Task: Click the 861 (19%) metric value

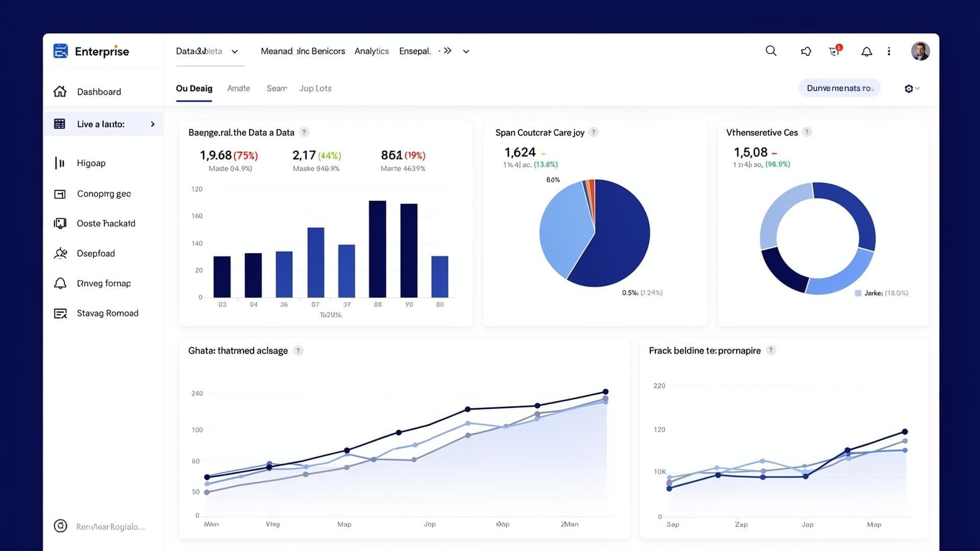Action: pos(403,155)
